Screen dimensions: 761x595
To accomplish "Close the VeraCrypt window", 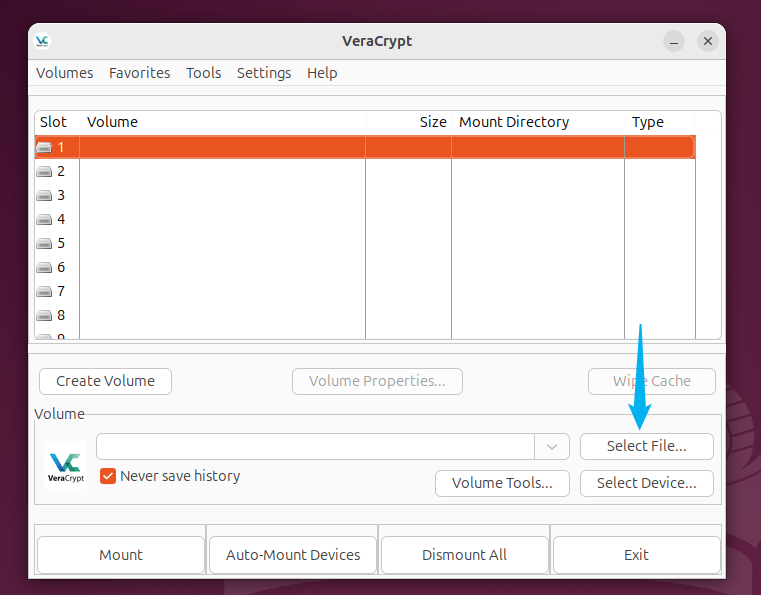I will [708, 41].
